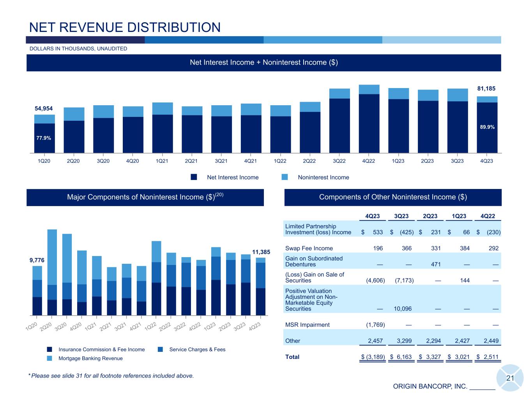Click the 4Q23 bar labeled 89.9%
532x399 pixels.
click(487, 127)
